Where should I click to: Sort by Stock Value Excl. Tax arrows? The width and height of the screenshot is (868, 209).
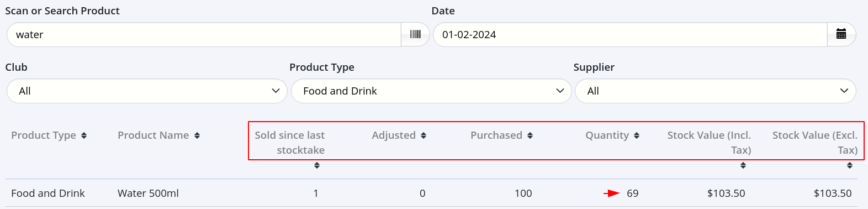850,165
